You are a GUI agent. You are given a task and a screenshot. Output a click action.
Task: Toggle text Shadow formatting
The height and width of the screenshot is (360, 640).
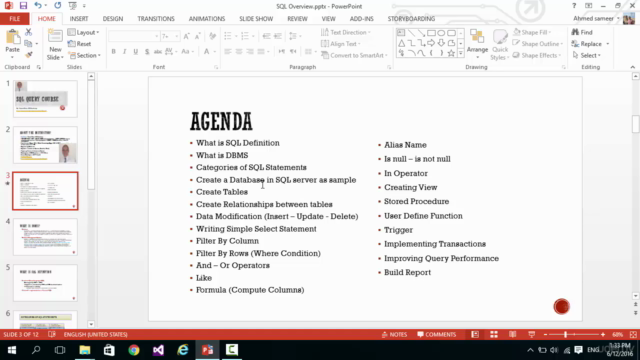pos(147,51)
